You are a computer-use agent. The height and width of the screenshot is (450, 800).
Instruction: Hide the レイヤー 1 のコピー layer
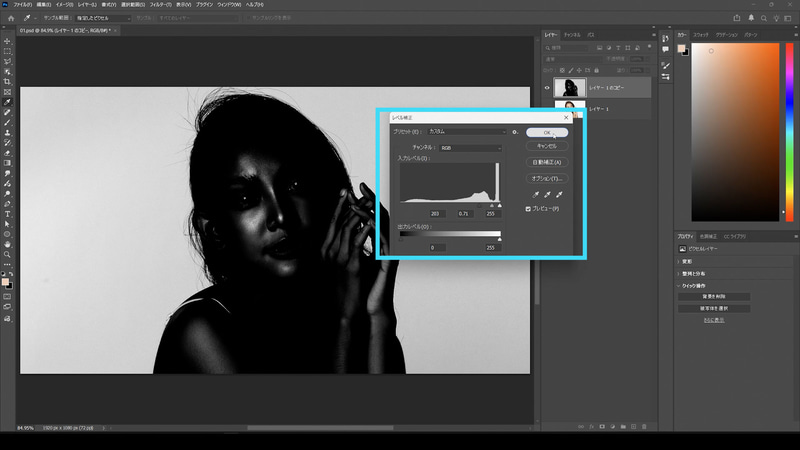[x=546, y=87]
